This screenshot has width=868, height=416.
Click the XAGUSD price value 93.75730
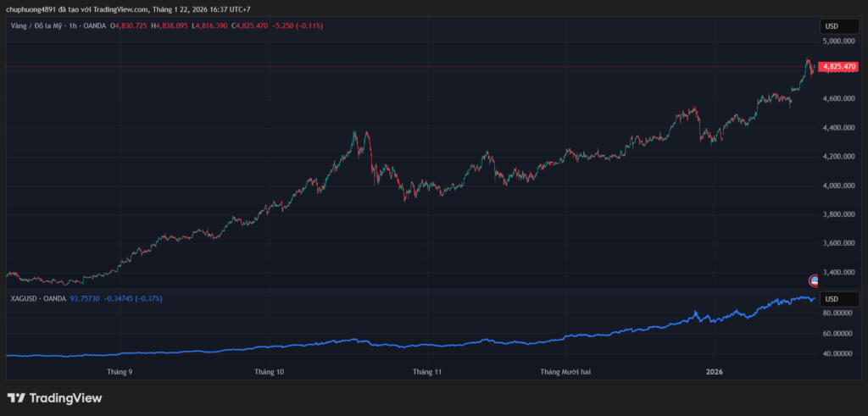click(85, 299)
